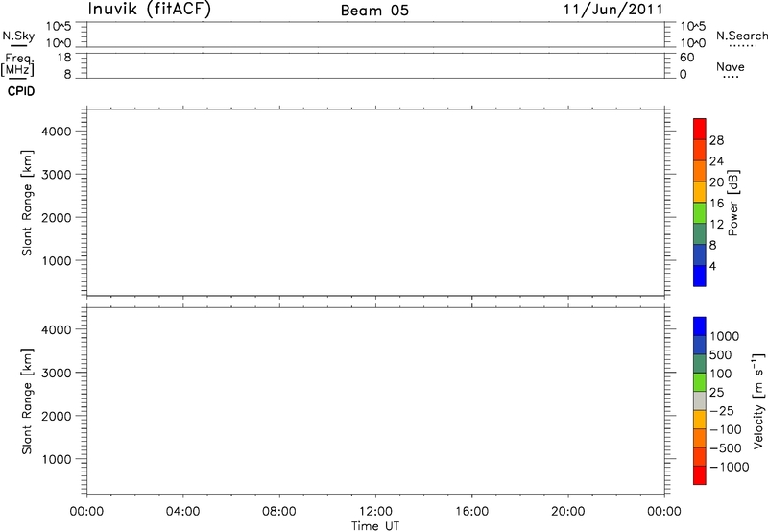Select the '12:00' time axis label
The width and height of the screenshot is (768, 532).
[x=375, y=512]
